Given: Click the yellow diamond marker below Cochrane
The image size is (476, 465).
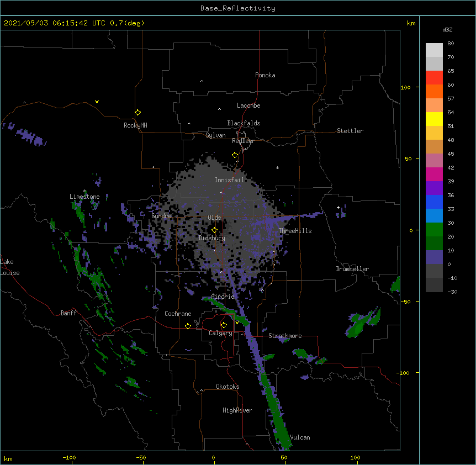Looking at the screenshot, I should point(188,326).
